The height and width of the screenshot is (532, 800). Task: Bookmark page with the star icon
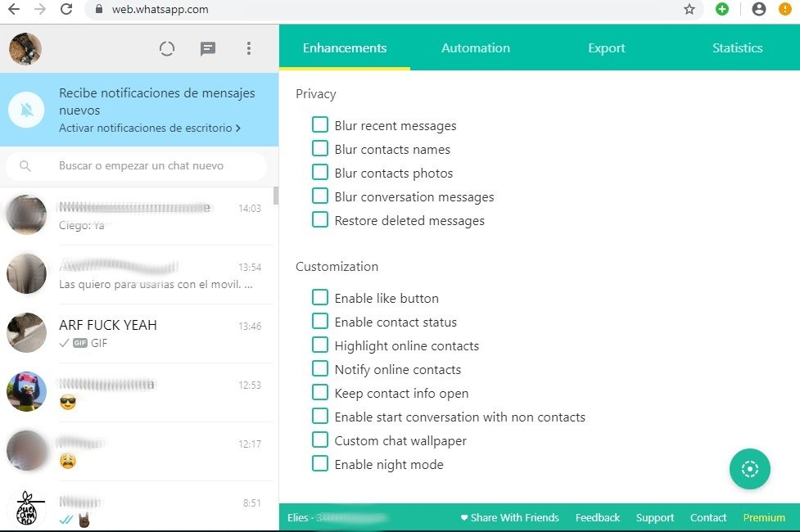tap(689, 10)
